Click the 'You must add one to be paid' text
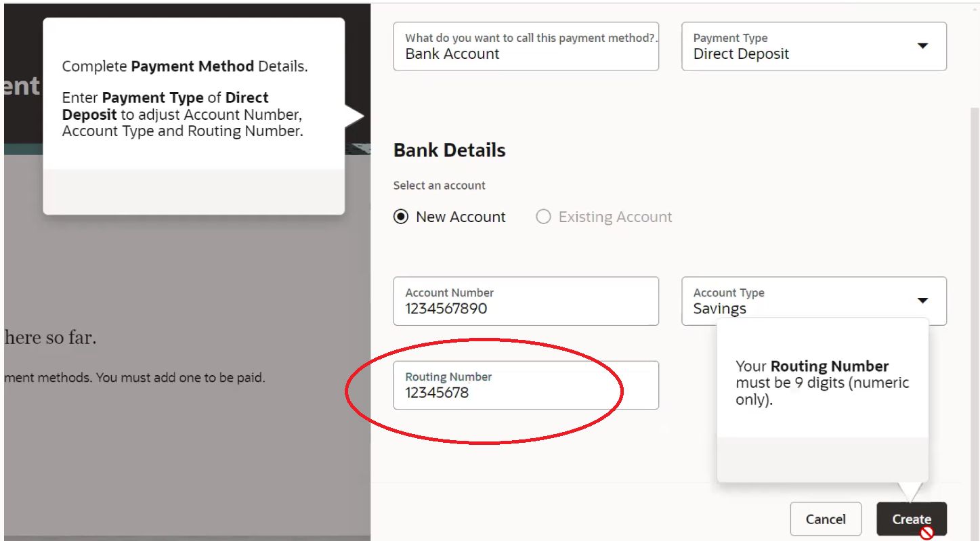The image size is (980, 541). coord(179,378)
